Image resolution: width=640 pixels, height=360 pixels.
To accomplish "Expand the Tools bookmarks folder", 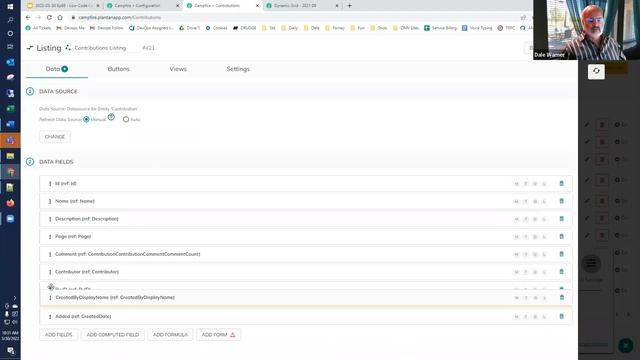I will (379, 28).
